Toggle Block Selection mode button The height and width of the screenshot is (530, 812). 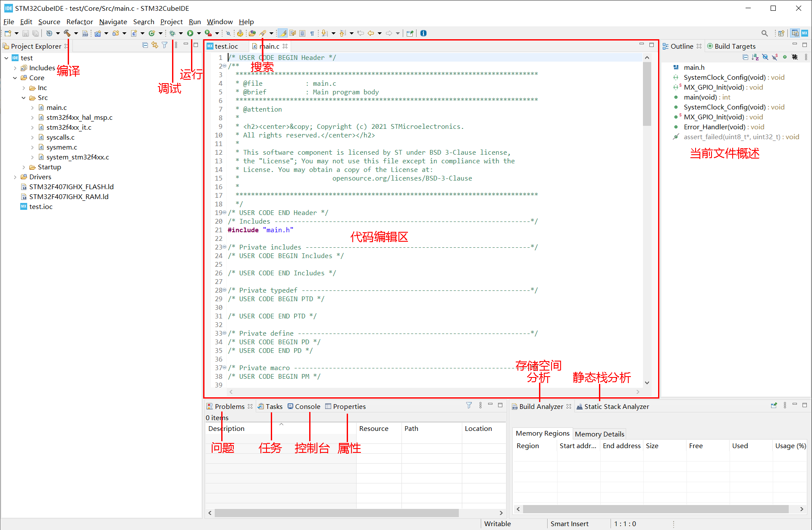(x=302, y=33)
